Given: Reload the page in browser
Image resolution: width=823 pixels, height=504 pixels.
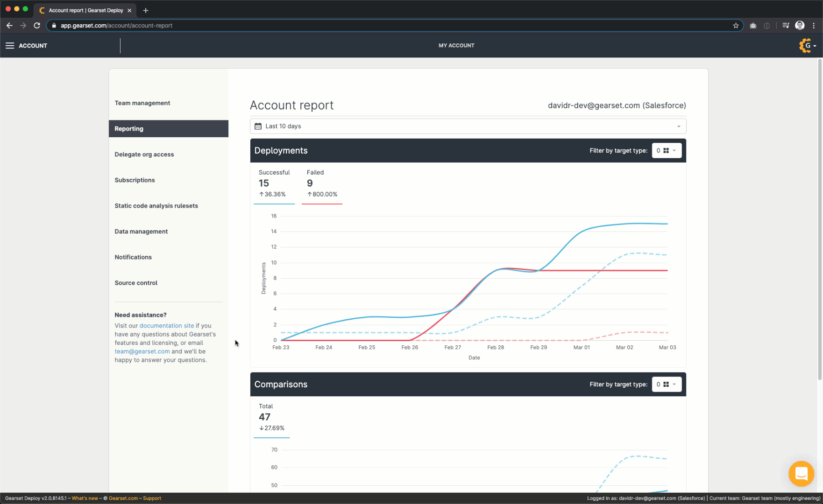Looking at the screenshot, I should [x=37, y=26].
